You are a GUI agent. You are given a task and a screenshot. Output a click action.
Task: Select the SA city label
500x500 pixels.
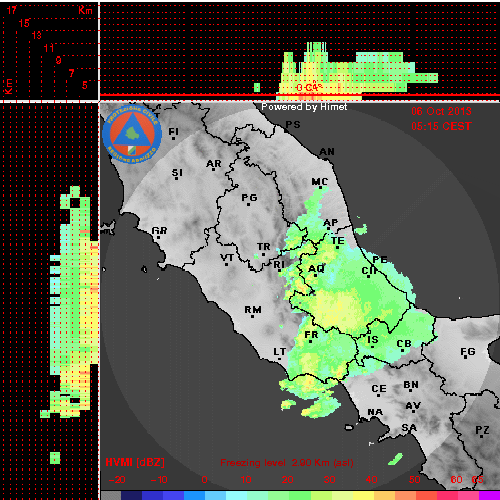(409, 427)
